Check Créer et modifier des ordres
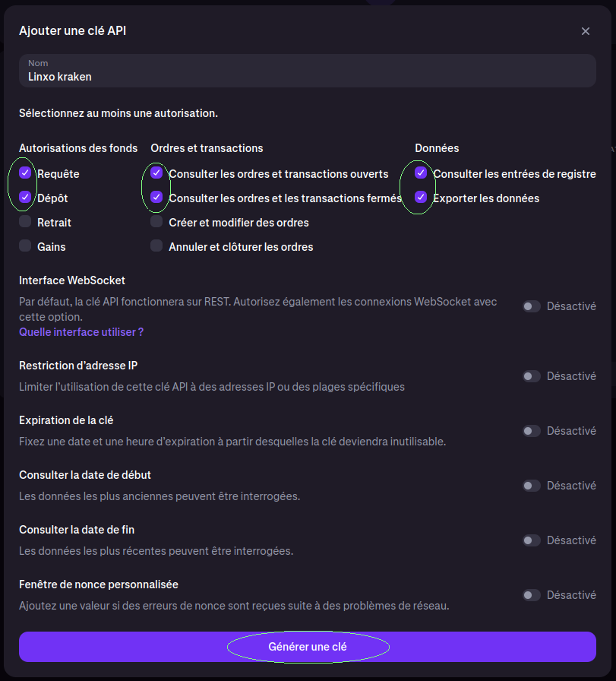616x681 pixels. coord(156,221)
